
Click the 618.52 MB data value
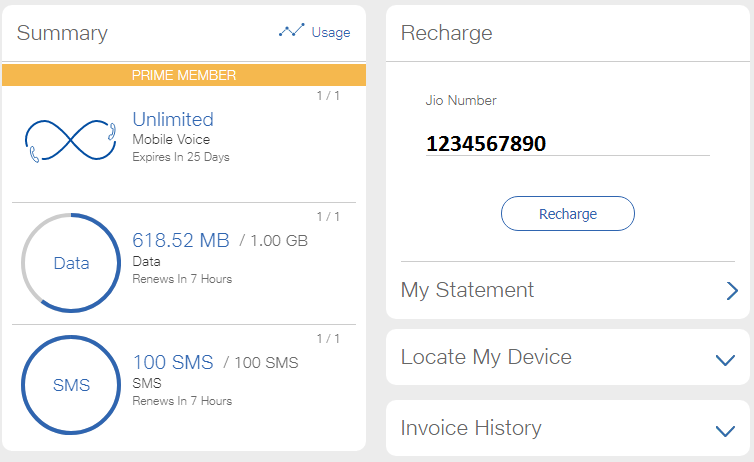tap(181, 240)
